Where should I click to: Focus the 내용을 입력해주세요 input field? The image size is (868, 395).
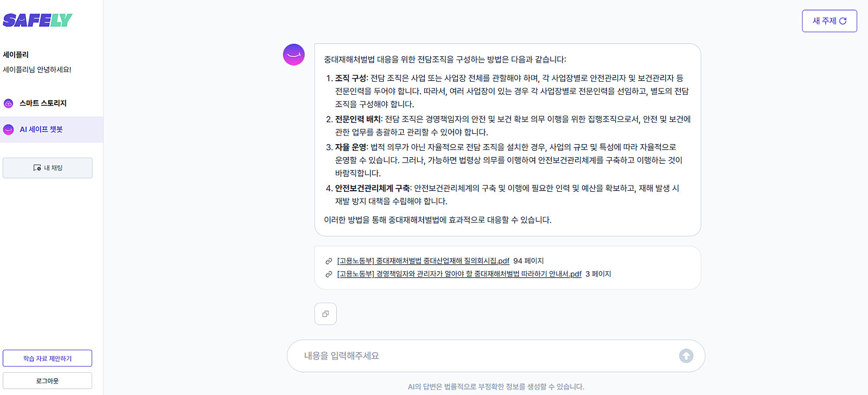click(x=483, y=356)
